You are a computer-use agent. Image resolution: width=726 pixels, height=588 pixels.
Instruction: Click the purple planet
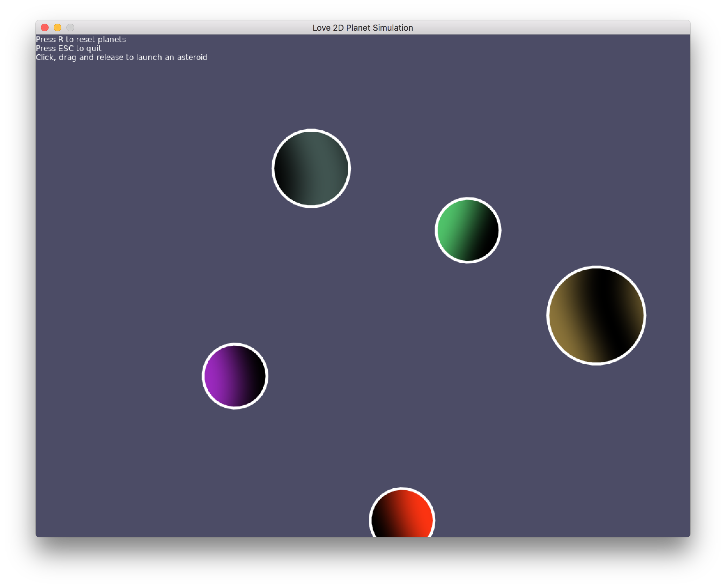tap(235, 376)
